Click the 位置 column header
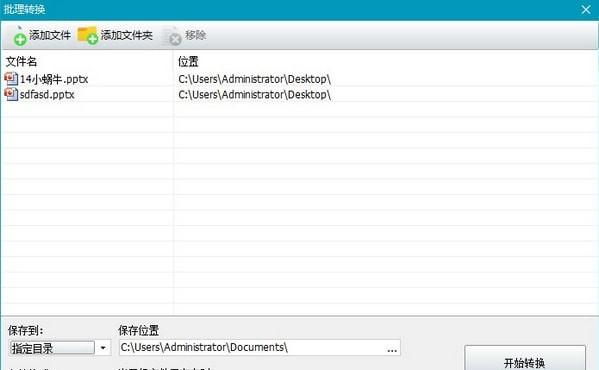599x370 pixels. [x=188, y=61]
